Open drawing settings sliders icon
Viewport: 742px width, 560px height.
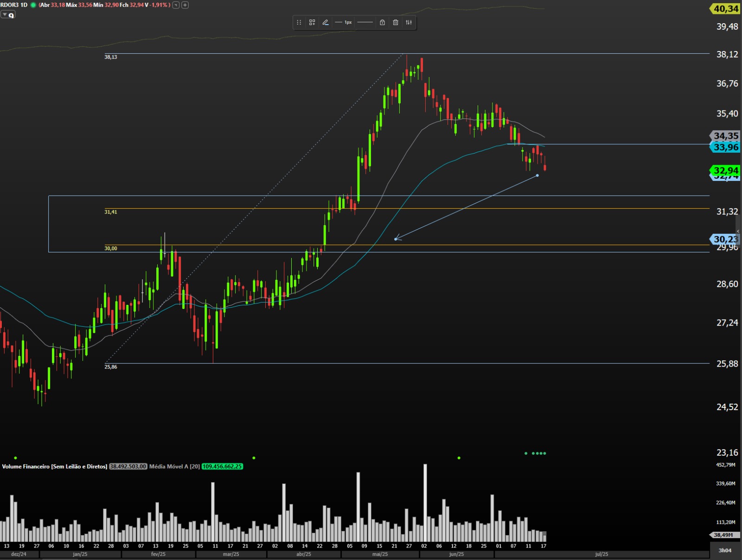409,22
